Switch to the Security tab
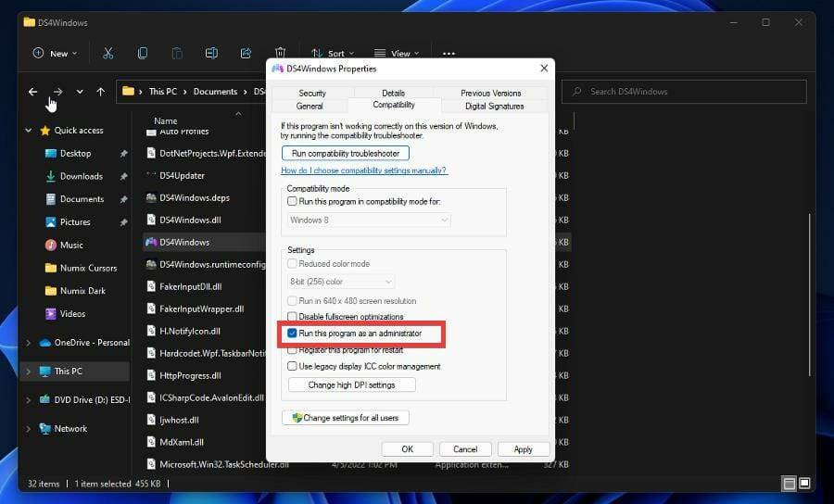Image resolution: width=834 pixels, height=504 pixels. click(312, 93)
